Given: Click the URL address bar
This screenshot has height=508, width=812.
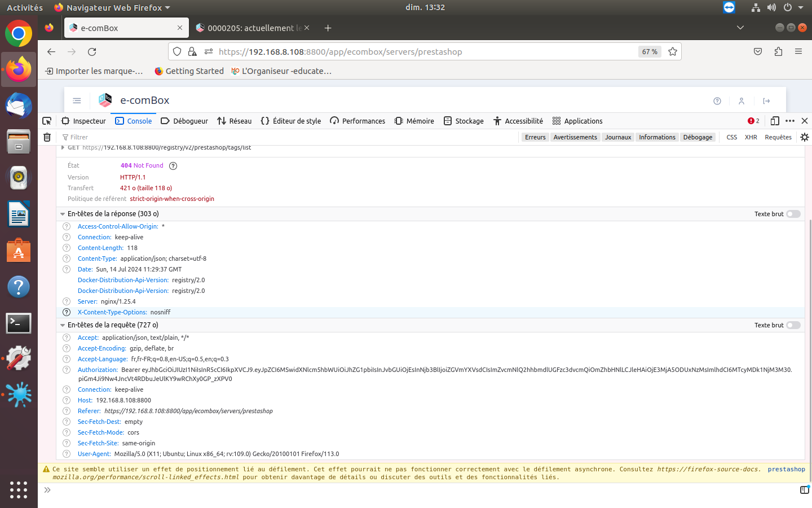Looking at the screenshot, I should pyautogui.click(x=426, y=52).
